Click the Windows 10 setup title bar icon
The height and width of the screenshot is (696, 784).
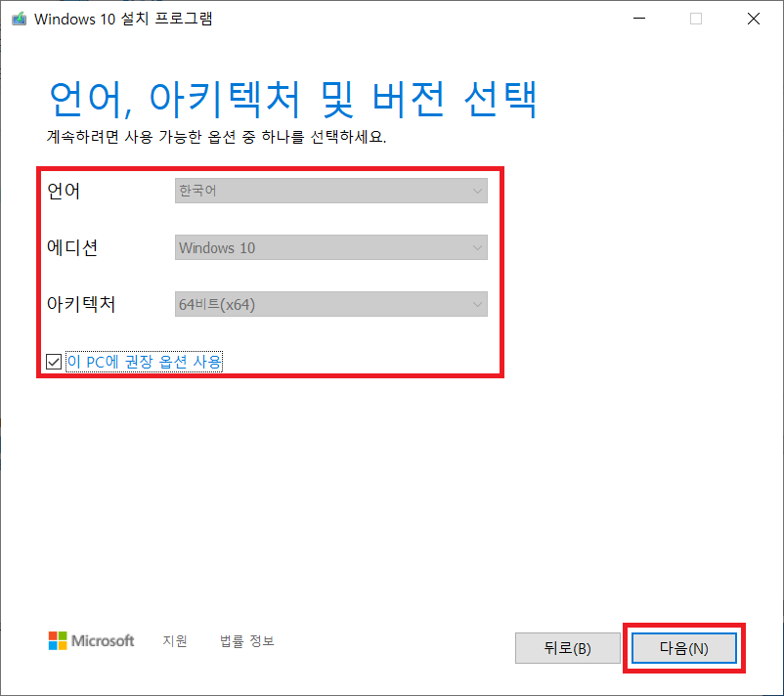tap(19, 19)
